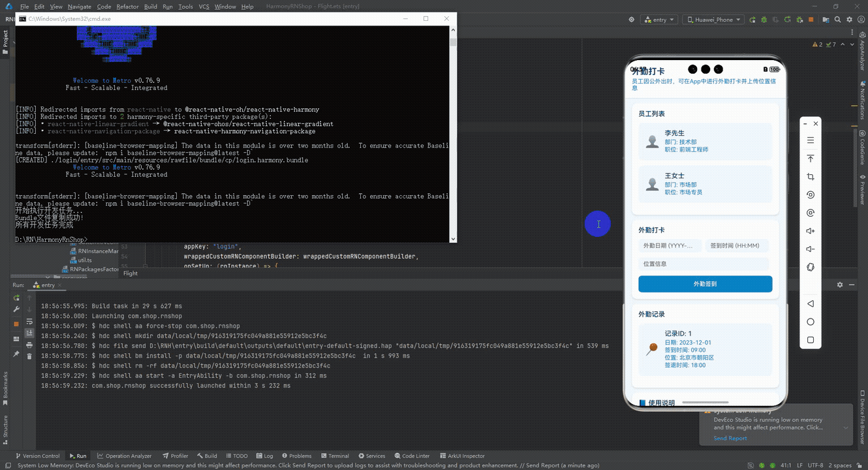Toggle soft-wrap icon in the Run console
Image resolution: width=868 pixels, height=470 pixels.
(x=29, y=322)
